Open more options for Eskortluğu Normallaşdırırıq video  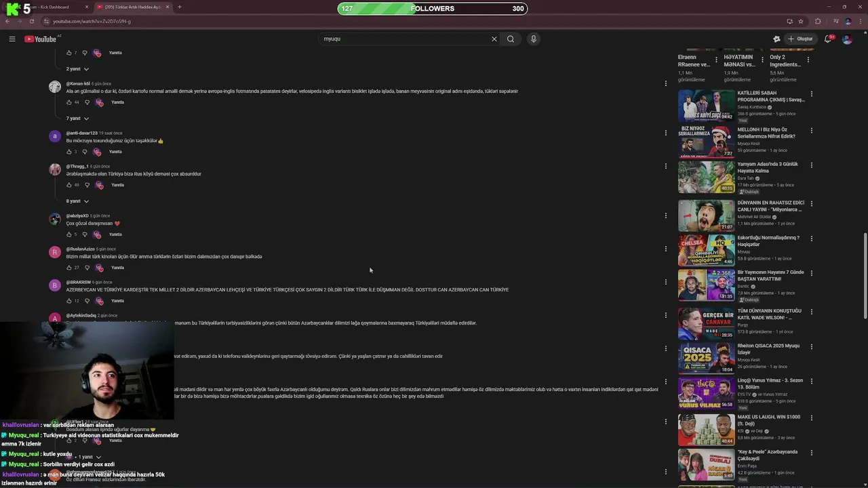point(811,239)
